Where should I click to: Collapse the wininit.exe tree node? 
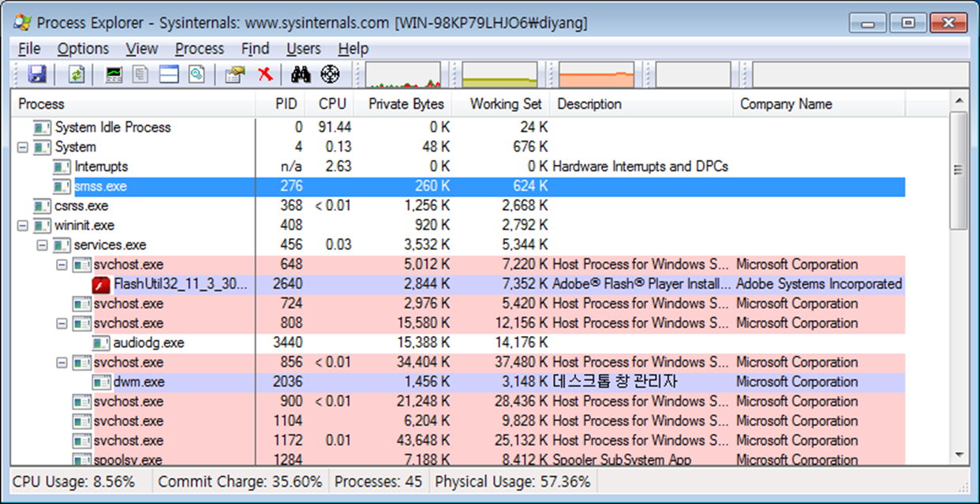(22, 226)
